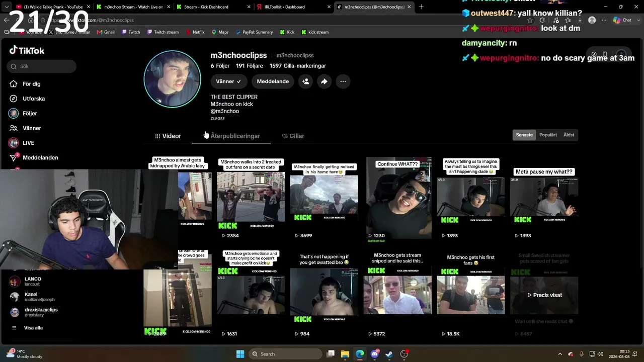Open Steam from the taskbar

[389, 354]
